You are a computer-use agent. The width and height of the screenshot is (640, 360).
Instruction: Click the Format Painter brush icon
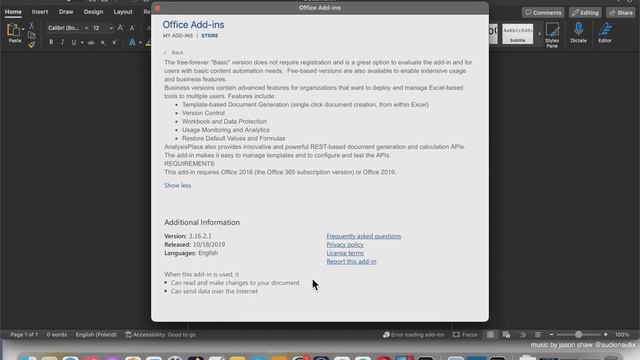click(x=31, y=44)
